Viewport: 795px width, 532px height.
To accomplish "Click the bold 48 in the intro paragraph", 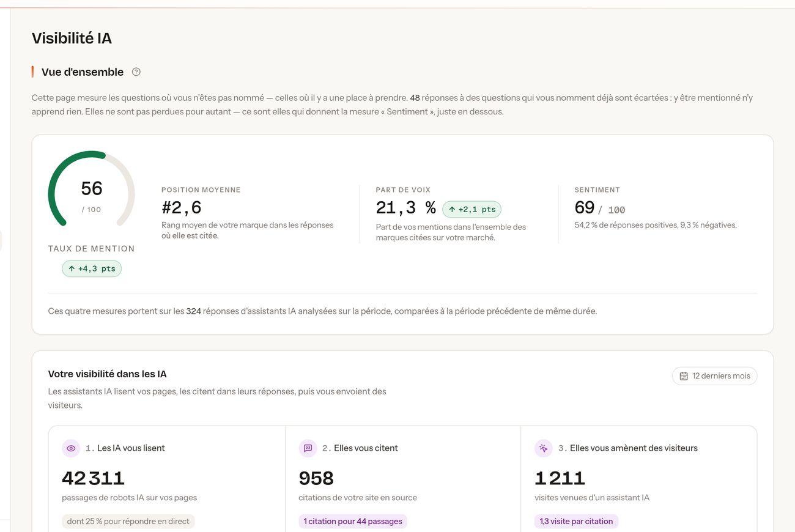I will pyautogui.click(x=415, y=98).
